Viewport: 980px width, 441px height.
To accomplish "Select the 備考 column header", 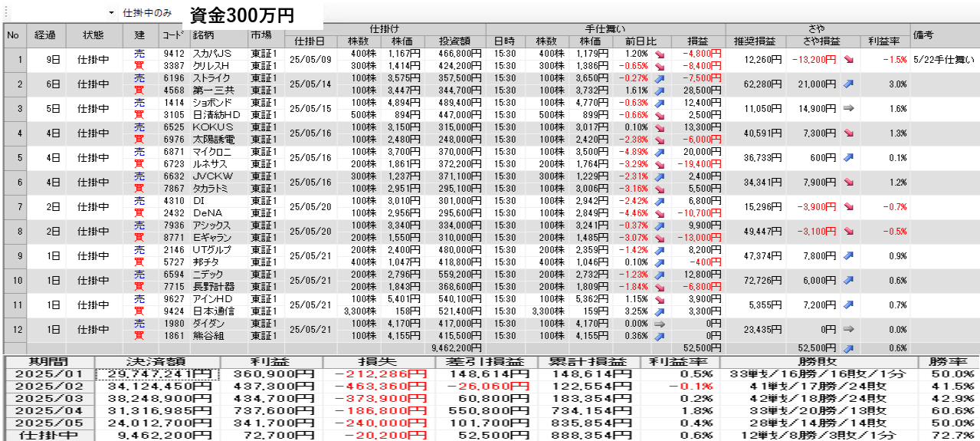I will pyautogui.click(x=944, y=35).
